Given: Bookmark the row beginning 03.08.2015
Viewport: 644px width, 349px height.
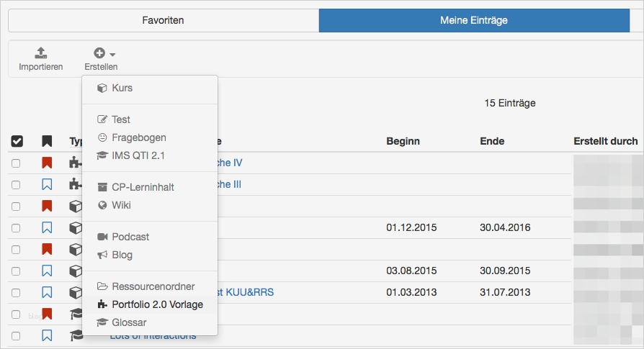Looking at the screenshot, I should pyautogui.click(x=47, y=271).
